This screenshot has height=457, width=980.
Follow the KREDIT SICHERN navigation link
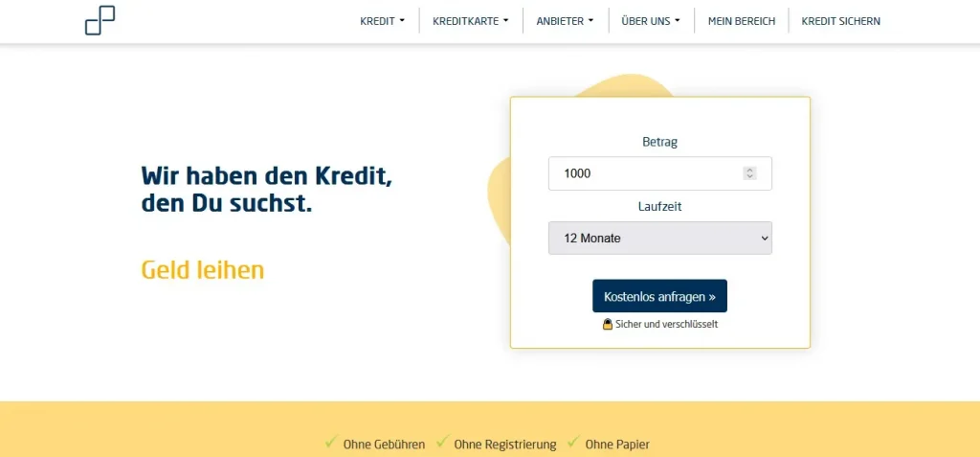coord(840,21)
